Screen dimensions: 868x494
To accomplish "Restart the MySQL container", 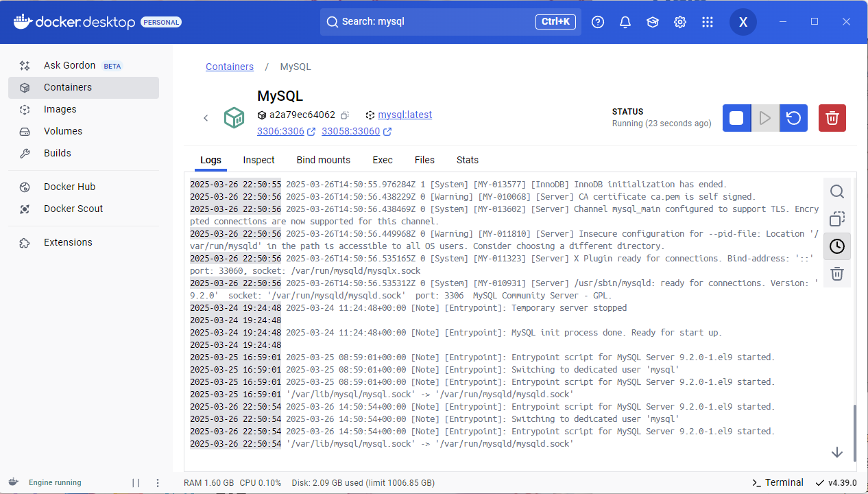I will point(793,117).
